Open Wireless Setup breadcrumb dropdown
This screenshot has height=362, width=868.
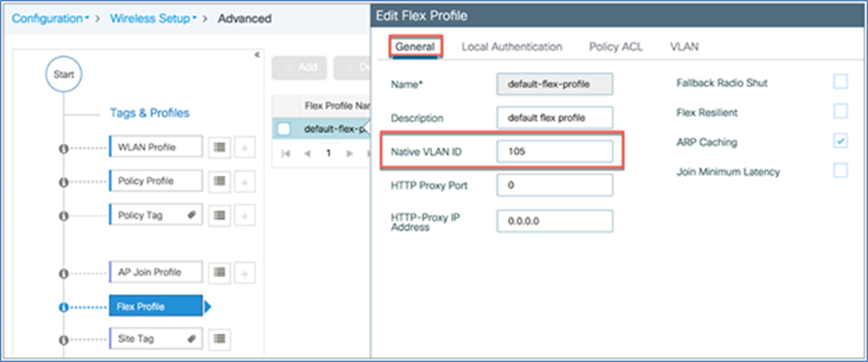(x=154, y=19)
